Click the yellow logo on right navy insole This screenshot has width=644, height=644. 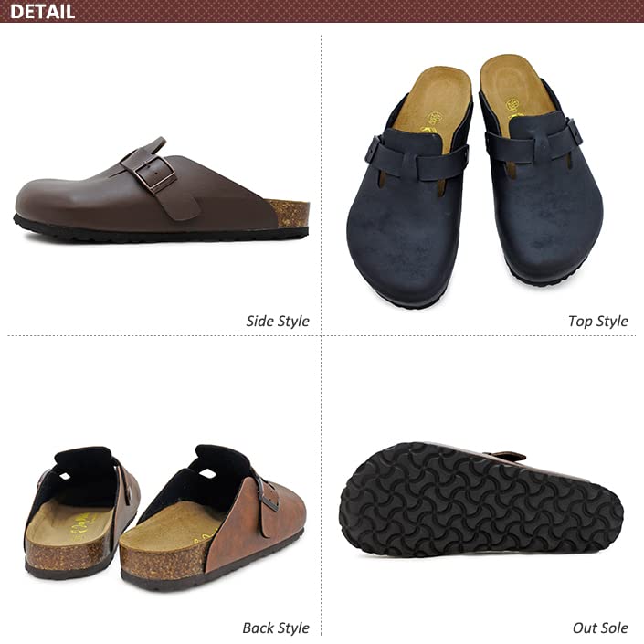point(512,105)
